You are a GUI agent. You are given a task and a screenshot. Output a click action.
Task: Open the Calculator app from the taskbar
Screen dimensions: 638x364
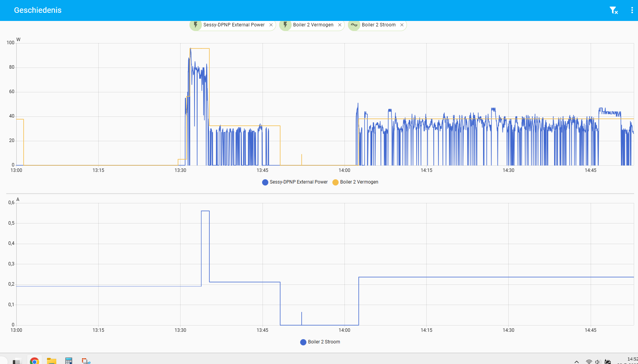pyautogui.click(x=69, y=361)
